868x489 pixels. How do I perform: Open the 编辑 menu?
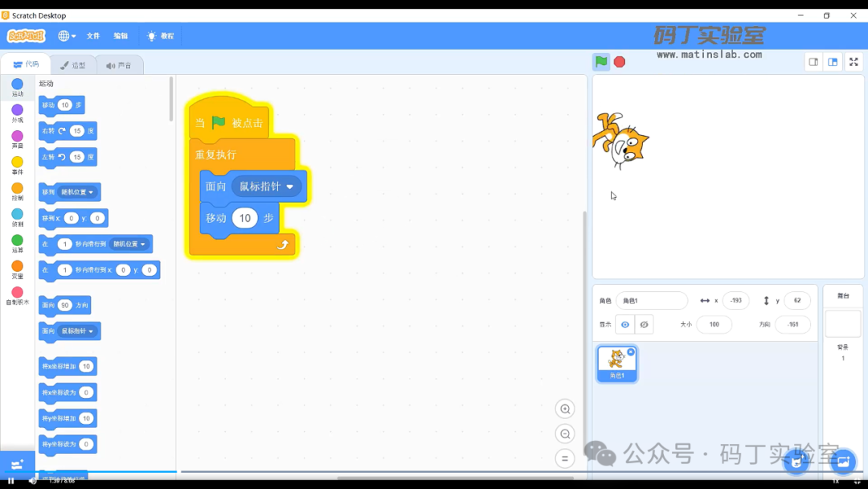point(121,35)
